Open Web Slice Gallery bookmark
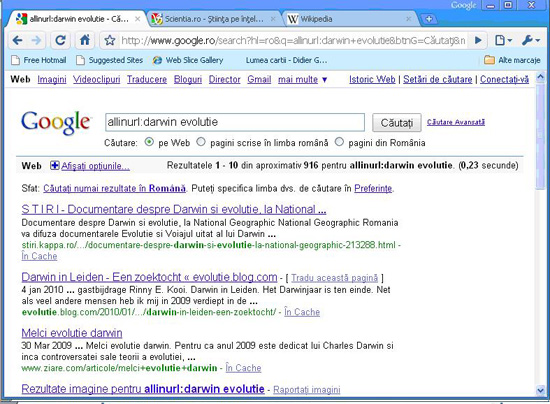550x404 pixels. (x=188, y=60)
